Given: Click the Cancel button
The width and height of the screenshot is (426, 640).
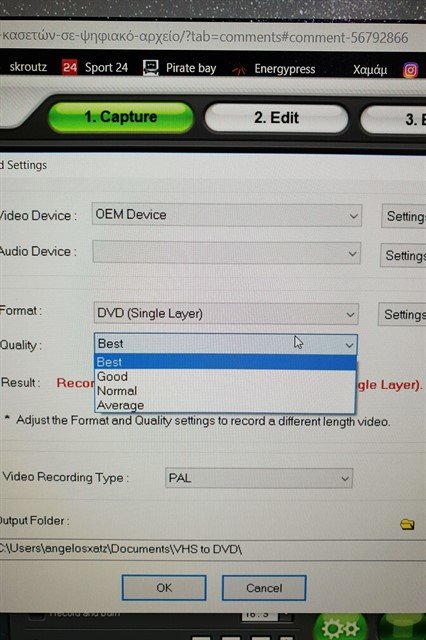Looking at the screenshot, I should [x=264, y=588].
